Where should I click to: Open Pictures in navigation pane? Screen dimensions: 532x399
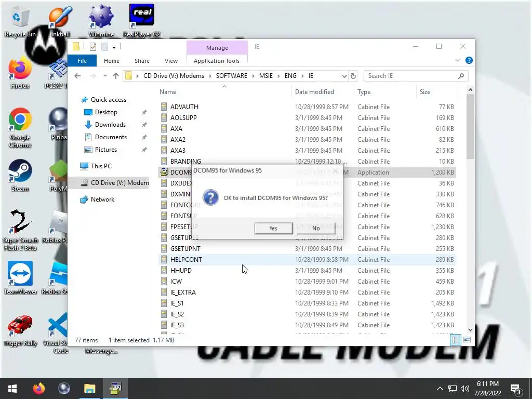[x=105, y=150]
